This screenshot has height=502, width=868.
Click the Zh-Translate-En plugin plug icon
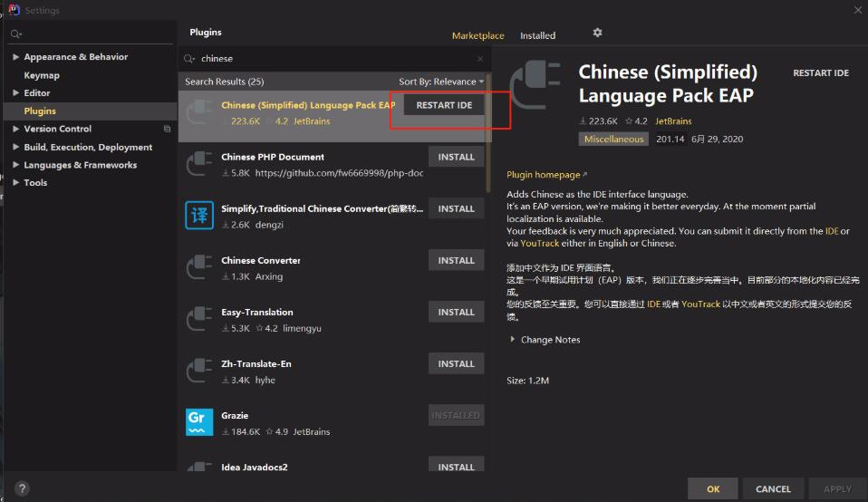199,371
